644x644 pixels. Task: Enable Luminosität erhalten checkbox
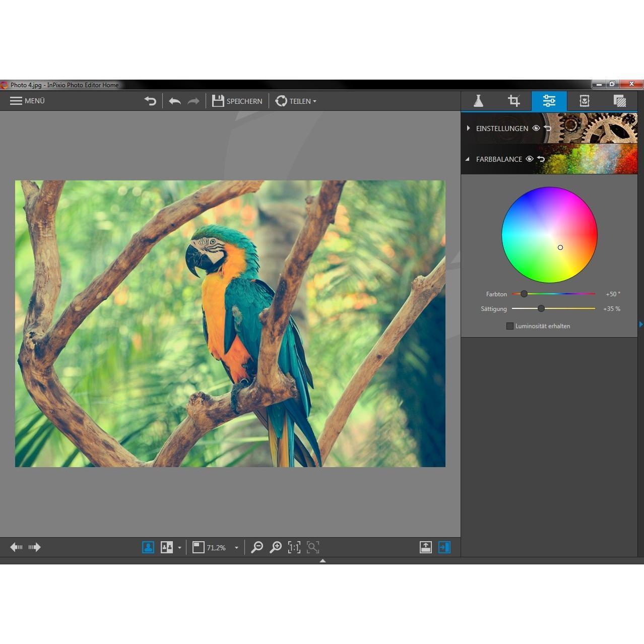[509, 326]
